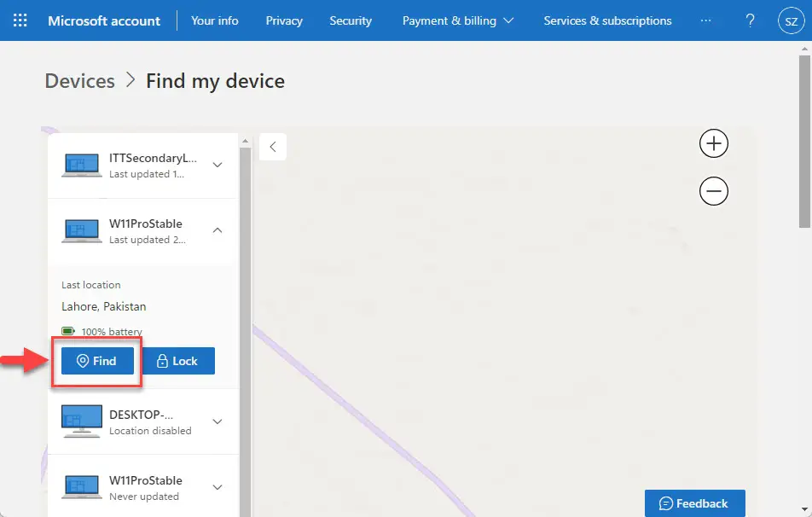Click the device list scroll up arrow
The height and width of the screenshot is (517, 812).
click(245, 141)
